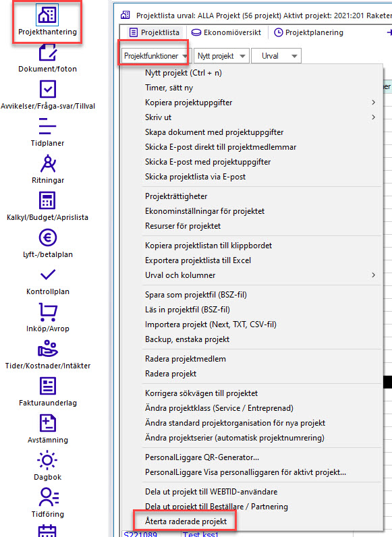
Task: Open the Projekthantering module icon
Action: pos(47,15)
